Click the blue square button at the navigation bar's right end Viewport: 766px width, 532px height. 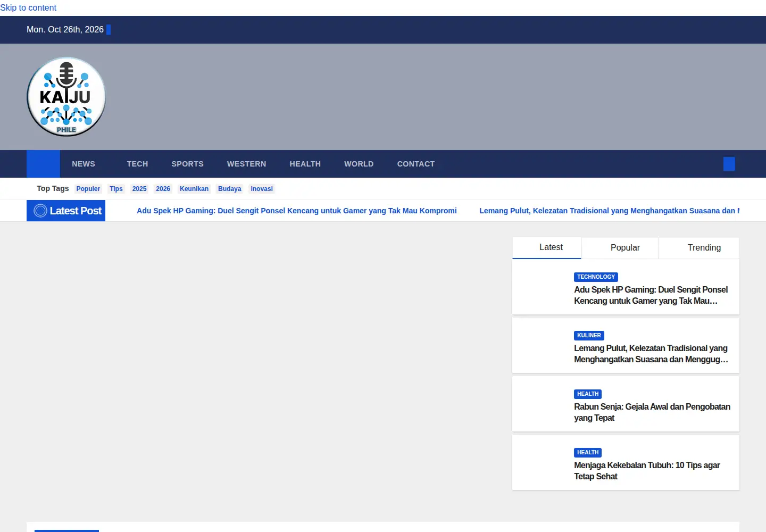pos(729,164)
